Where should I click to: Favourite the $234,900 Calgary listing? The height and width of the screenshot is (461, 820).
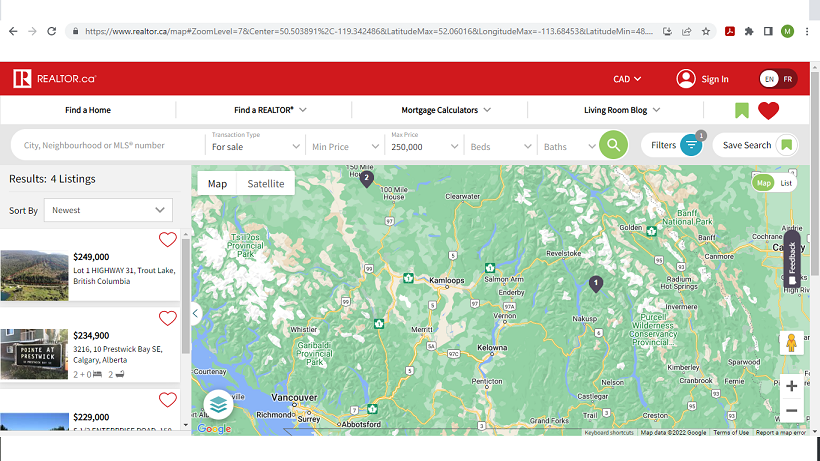coord(167,318)
